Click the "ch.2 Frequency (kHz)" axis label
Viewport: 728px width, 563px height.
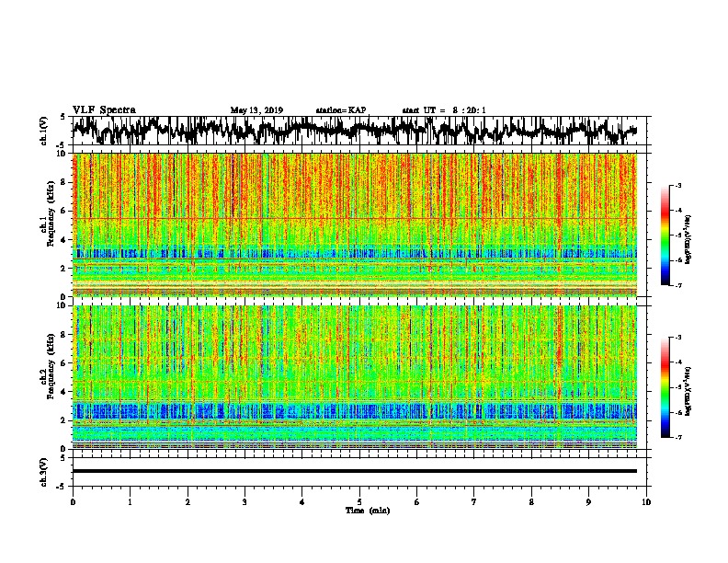tap(48, 366)
